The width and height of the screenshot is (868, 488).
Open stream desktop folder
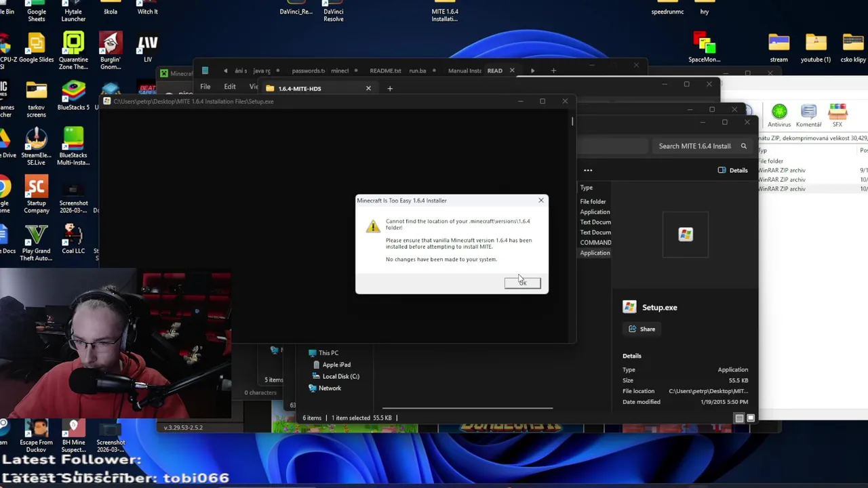(778, 48)
